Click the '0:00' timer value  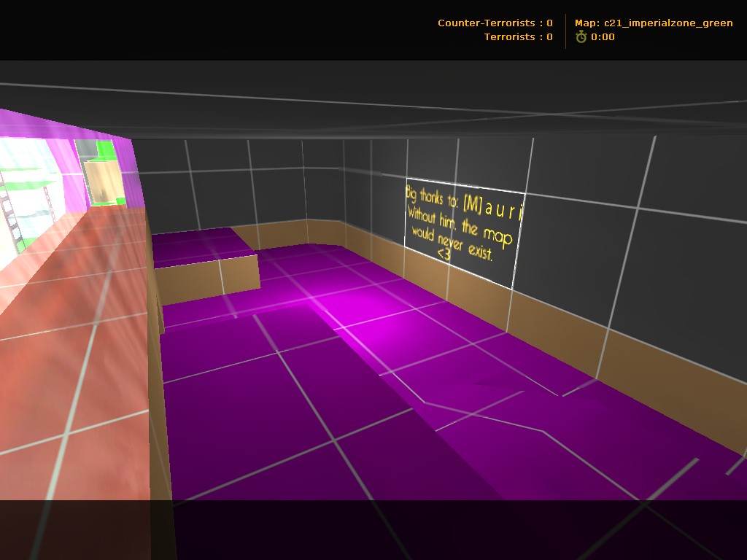603,36
